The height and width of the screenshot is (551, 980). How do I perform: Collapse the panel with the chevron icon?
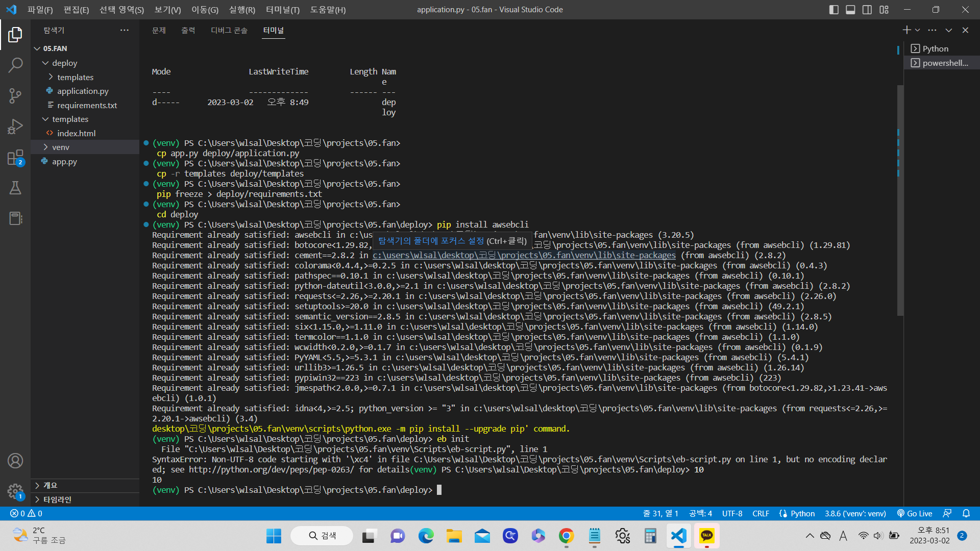pyautogui.click(x=949, y=30)
